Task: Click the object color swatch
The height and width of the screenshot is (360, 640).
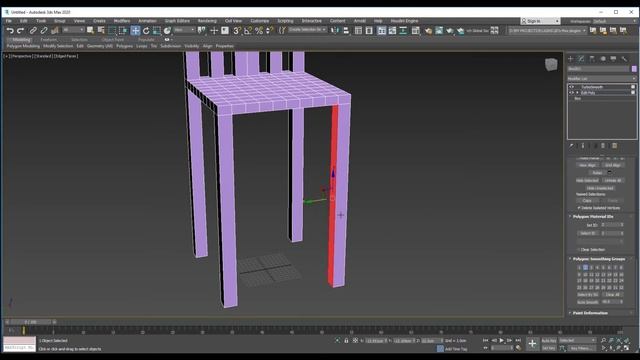Action: pos(634,69)
